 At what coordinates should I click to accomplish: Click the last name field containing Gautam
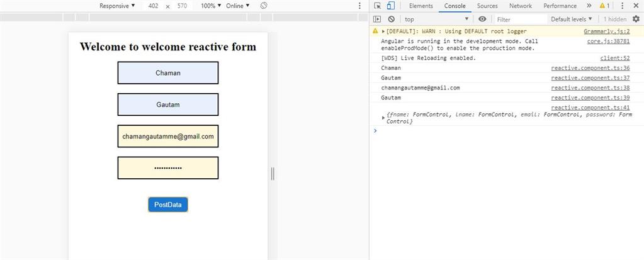167,105
